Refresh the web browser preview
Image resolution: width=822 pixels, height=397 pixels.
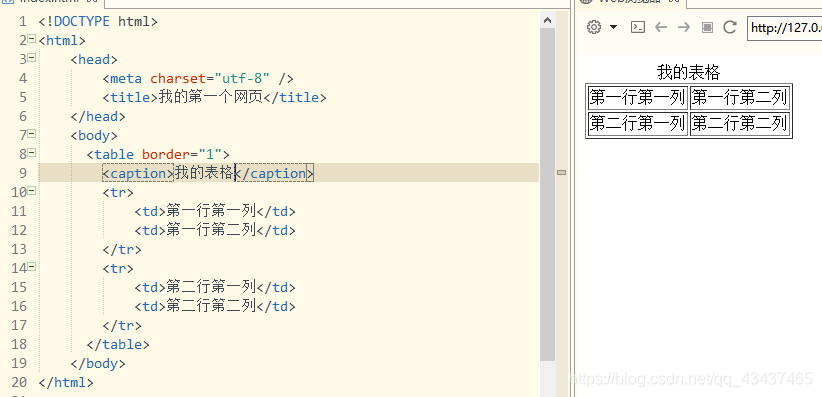click(x=730, y=27)
